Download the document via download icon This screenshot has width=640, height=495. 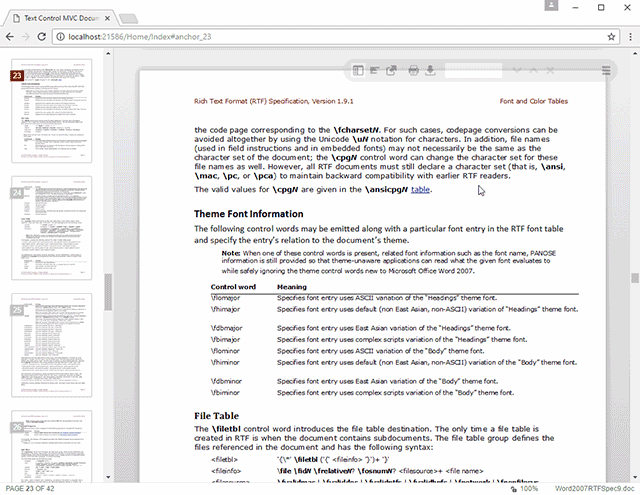tap(430, 71)
